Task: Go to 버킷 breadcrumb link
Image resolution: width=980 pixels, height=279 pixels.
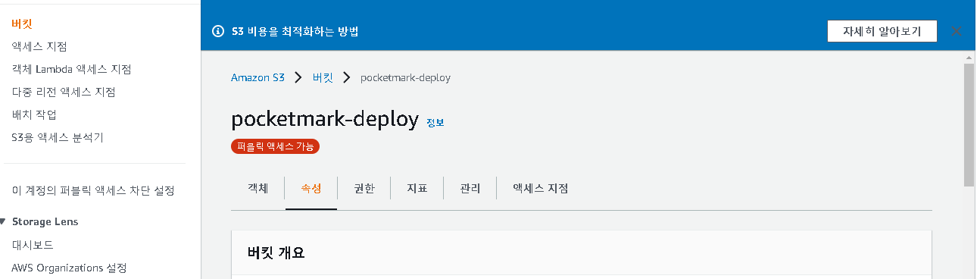Action: (x=323, y=77)
